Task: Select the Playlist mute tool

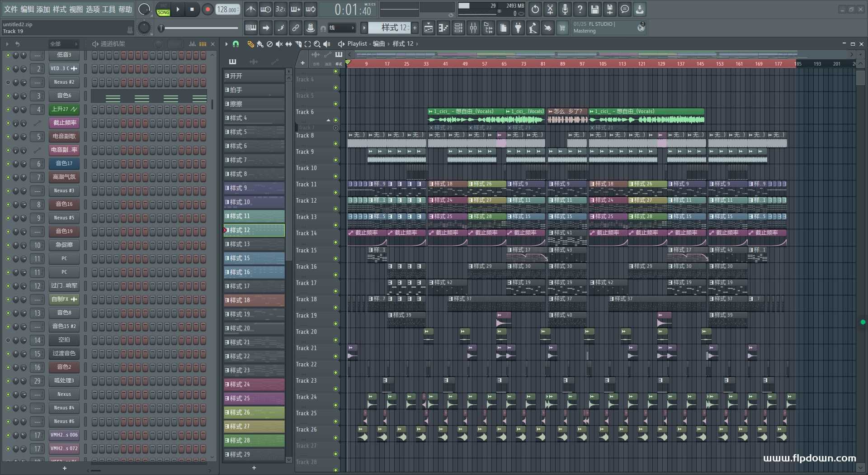Action: (279, 44)
